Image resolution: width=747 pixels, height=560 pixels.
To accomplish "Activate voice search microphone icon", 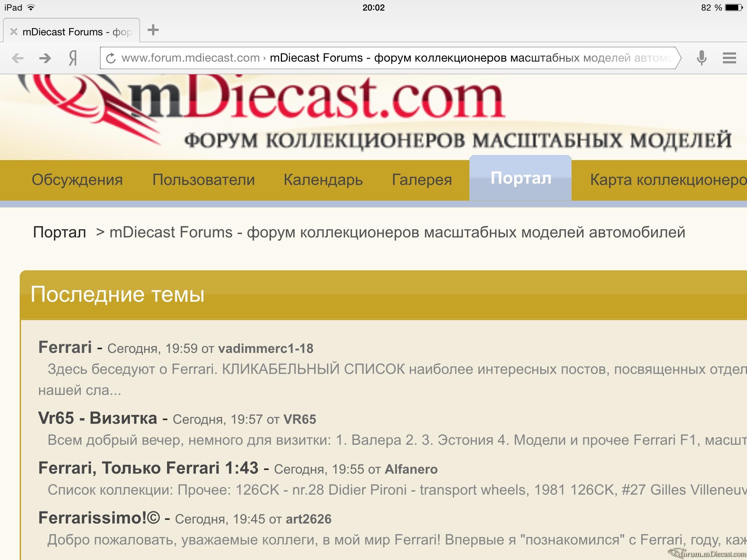I will click(x=701, y=58).
